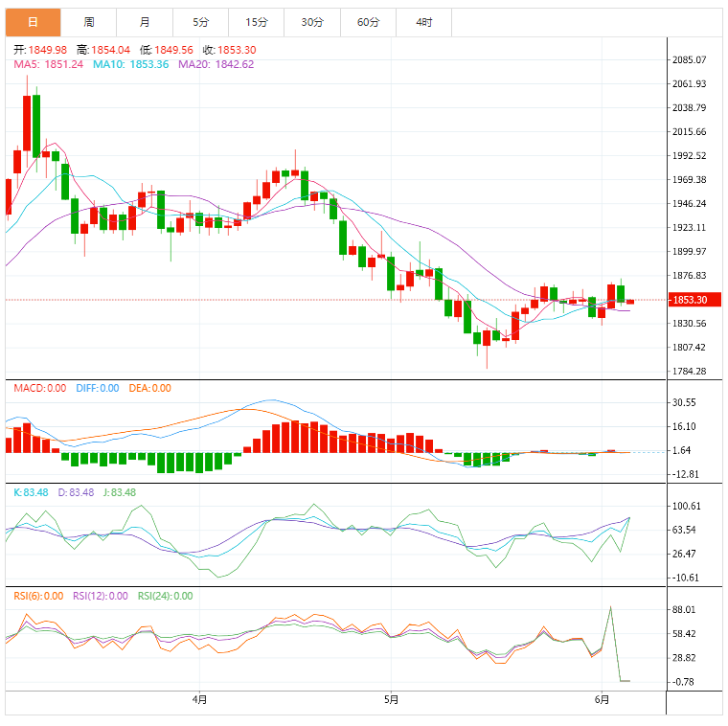Click the DEA: 0.00 label
The height and width of the screenshot is (726, 728).
[150, 388]
